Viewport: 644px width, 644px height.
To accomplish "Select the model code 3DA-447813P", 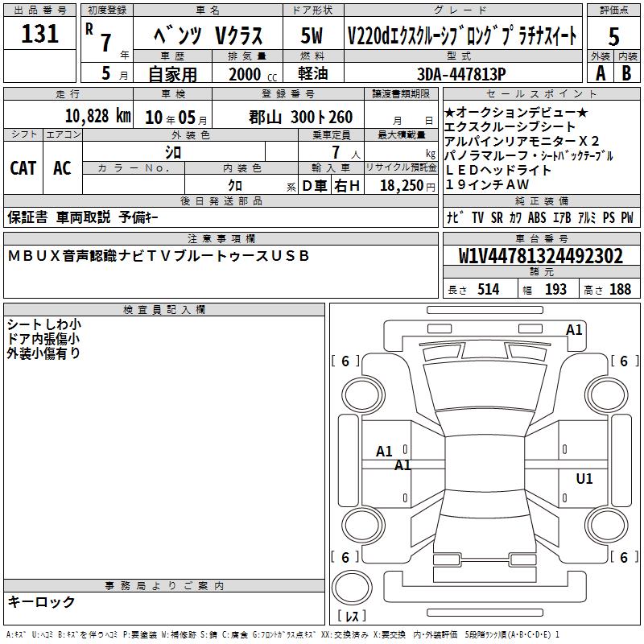I will (461, 74).
